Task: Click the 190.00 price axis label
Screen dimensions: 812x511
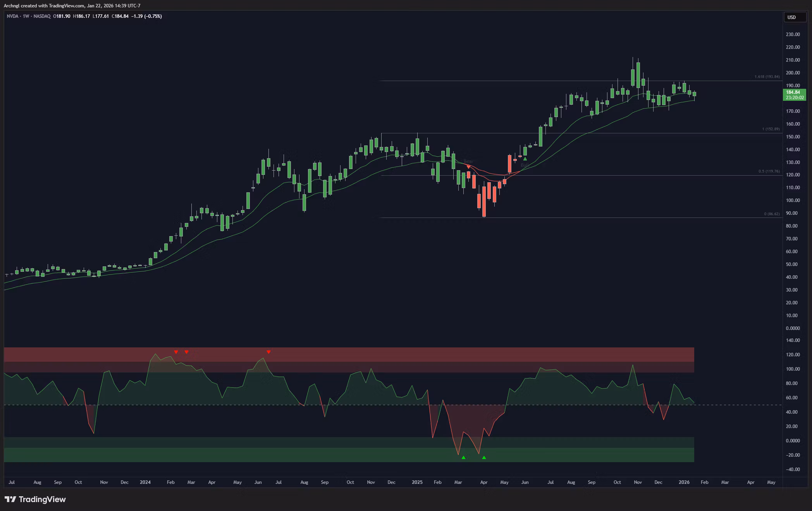Action: pyautogui.click(x=793, y=86)
